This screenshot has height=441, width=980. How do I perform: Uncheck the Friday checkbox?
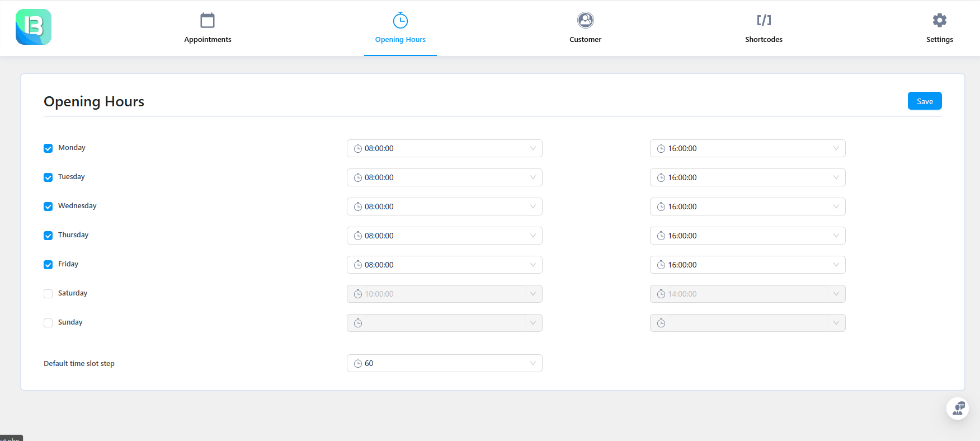tap(48, 265)
